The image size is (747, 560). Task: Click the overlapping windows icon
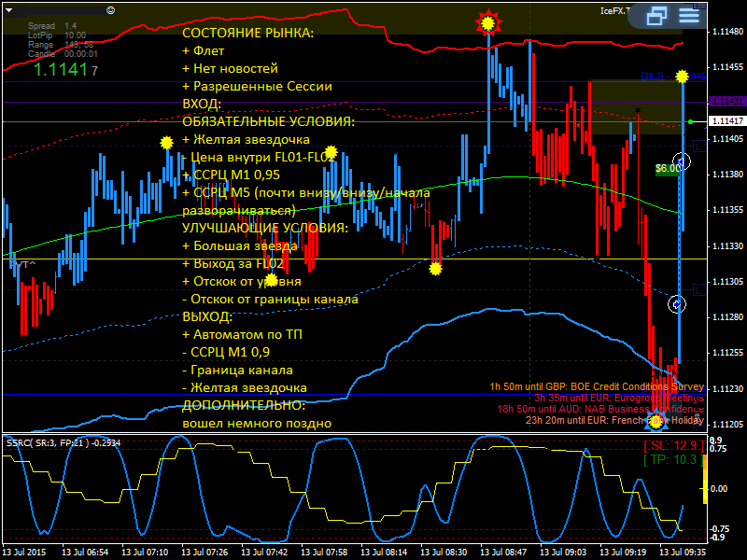pyautogui.click(x=656, y=16)
